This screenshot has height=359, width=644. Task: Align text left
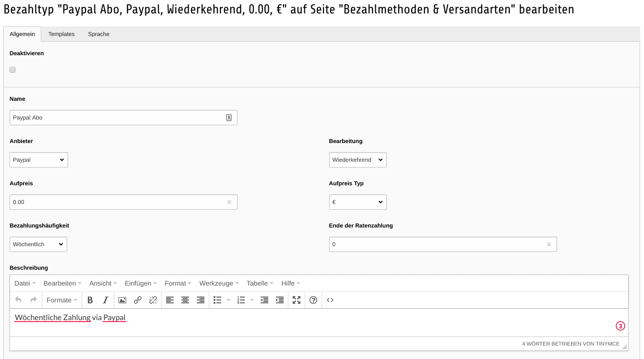(170, 300)
